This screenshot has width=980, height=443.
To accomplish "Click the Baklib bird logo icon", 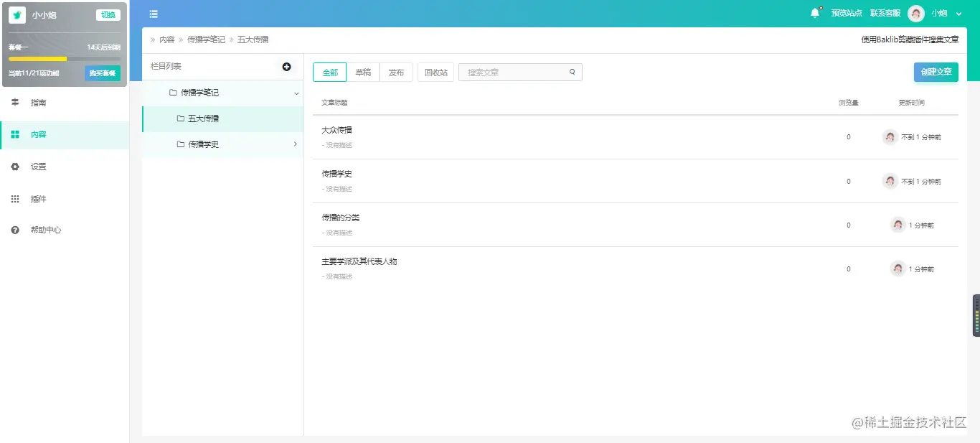I will click(x=17, y=15).
